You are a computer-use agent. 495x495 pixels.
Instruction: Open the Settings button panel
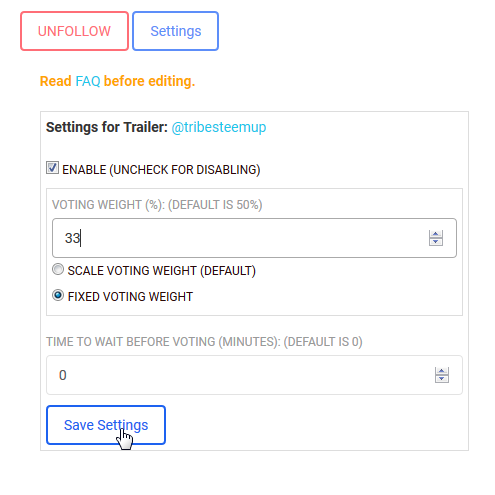tap(175, 31)
